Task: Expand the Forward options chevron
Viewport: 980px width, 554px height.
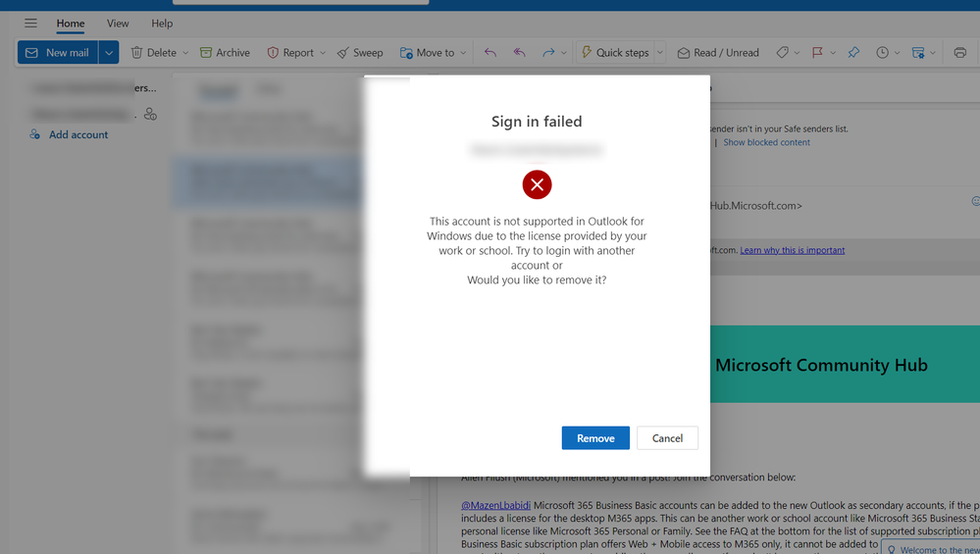Action: [564, 53]
